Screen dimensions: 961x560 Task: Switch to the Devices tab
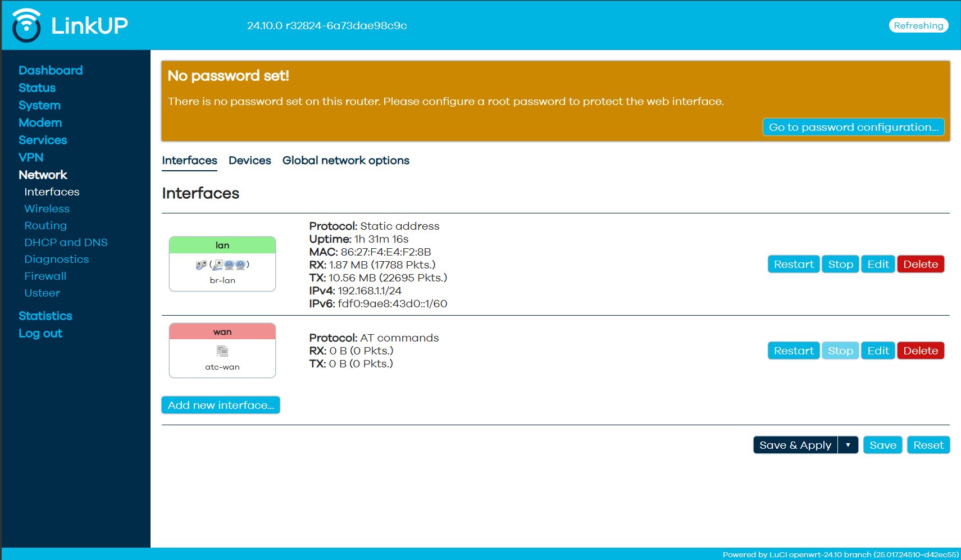pyautogui.click(x=249, y=161)
